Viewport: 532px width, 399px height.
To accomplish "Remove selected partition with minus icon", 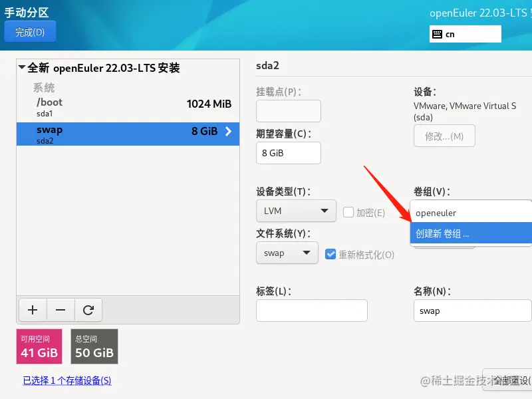I will pyautogui.click(x=61, y=310).
